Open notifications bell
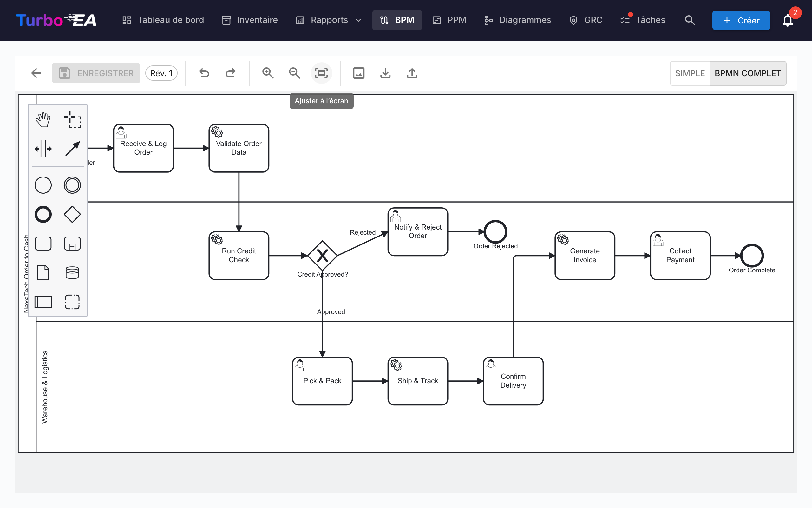Image resolution: width=812 pixels, height=508 pixels. click(788, 21)
